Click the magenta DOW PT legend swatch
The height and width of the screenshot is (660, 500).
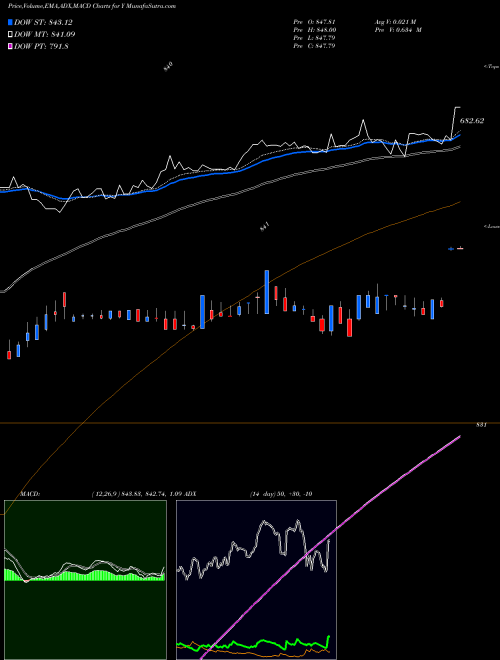pos(11,46)
